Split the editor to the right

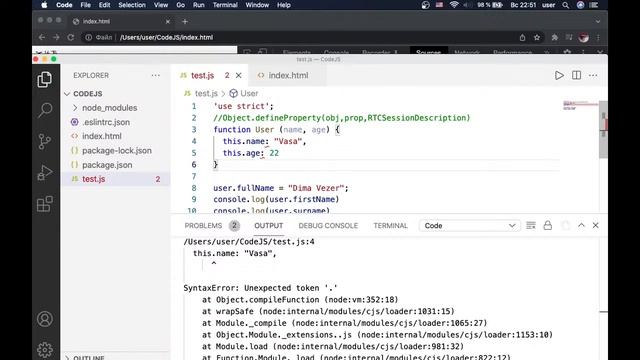[576, 76]
